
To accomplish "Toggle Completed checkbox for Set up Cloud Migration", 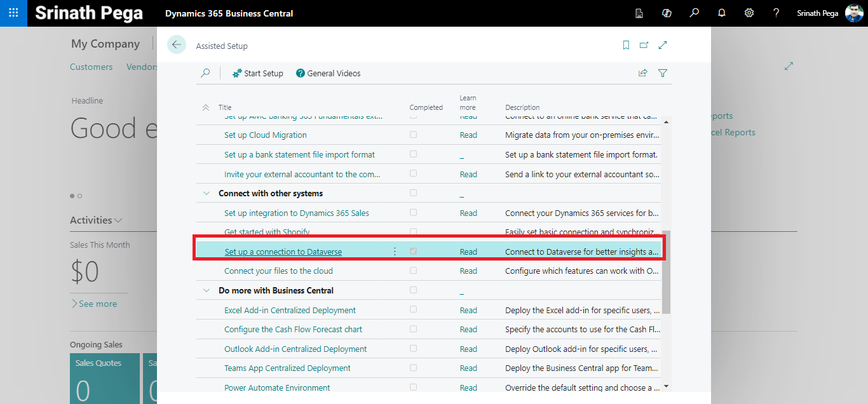I will 414,135.
